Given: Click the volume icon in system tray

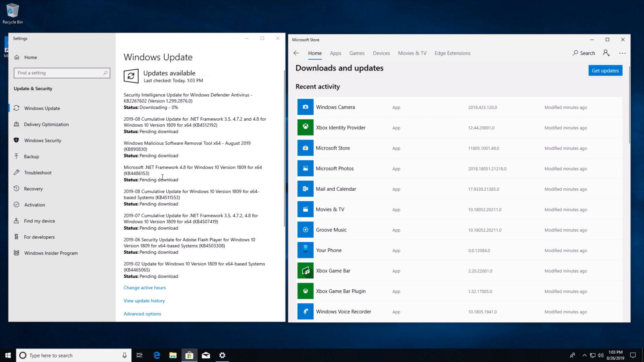Looking at the screenshot, I should 601,355.
